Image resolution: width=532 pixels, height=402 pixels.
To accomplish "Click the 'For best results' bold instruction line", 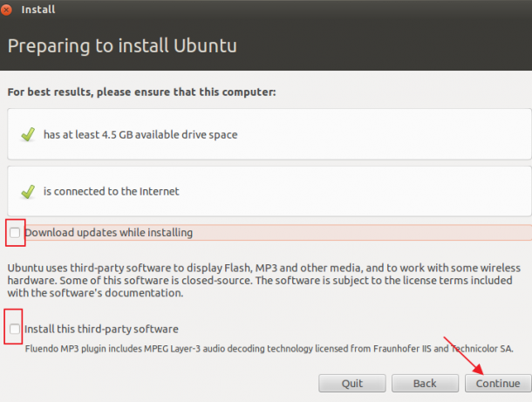I will point(141,92).
